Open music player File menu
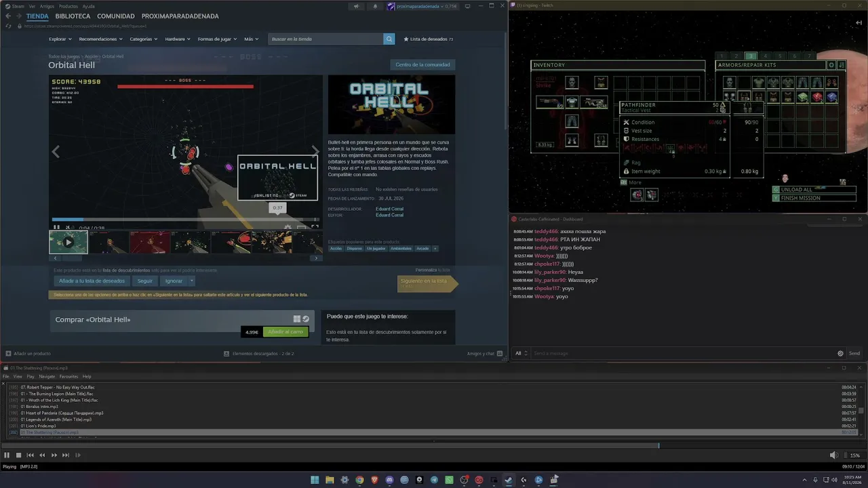Viewport: 868px width, 488px height. tap(6, 376)
